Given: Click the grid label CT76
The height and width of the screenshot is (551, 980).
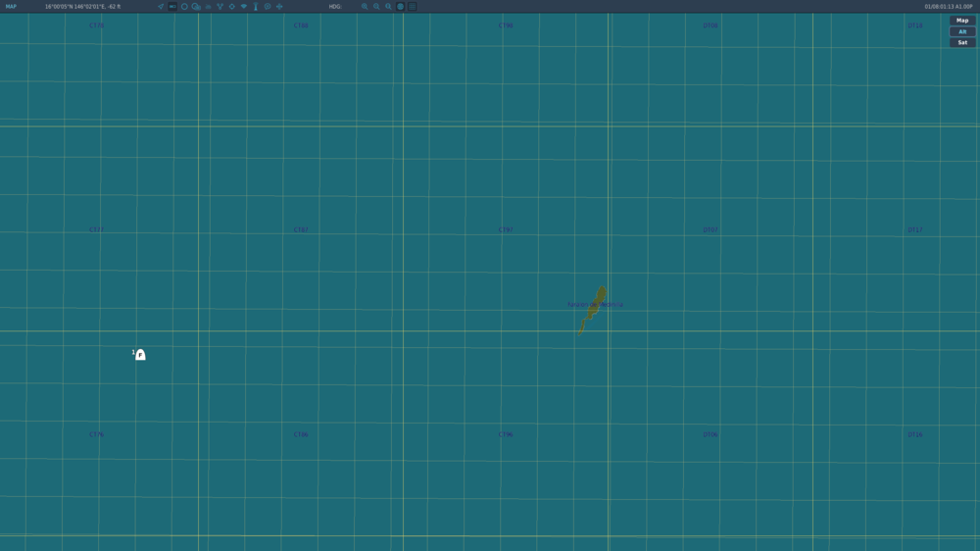Looking at the screenshot, I should click(x=97, y=434).
